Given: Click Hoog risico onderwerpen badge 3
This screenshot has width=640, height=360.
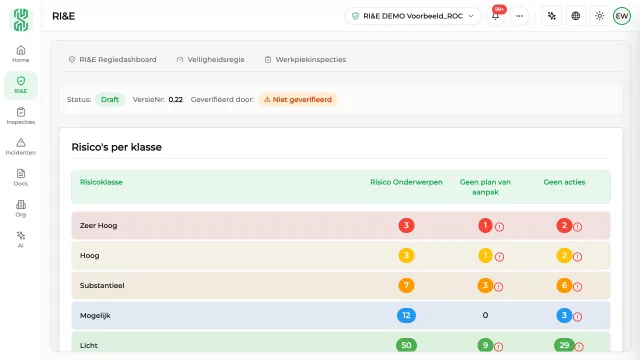Looking at the screenshot, I should click(x=406, y=256).
